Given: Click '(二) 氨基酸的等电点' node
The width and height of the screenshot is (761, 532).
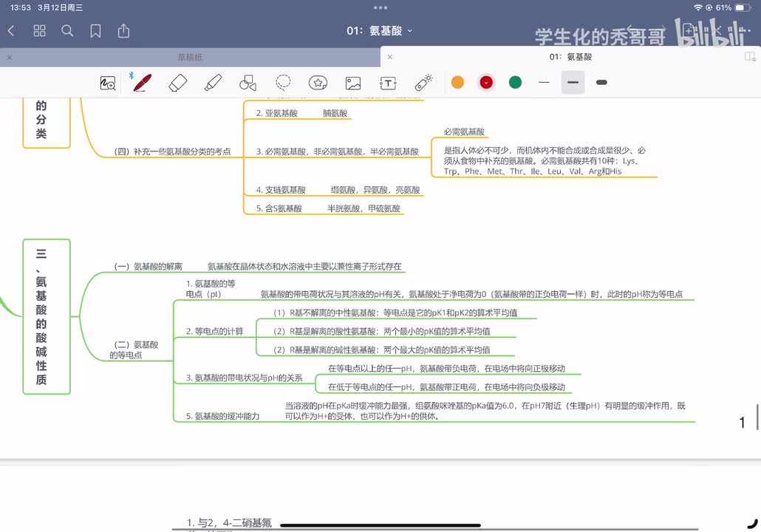Looking at the screenshot, I should [134, 349].
